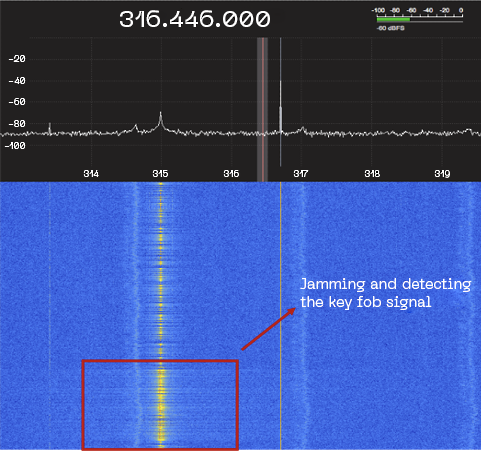Tune to the strong 315 MHz peak in spectrum
Image resolution: width=482 pixels, height=452 pixels.
(161, 121)
